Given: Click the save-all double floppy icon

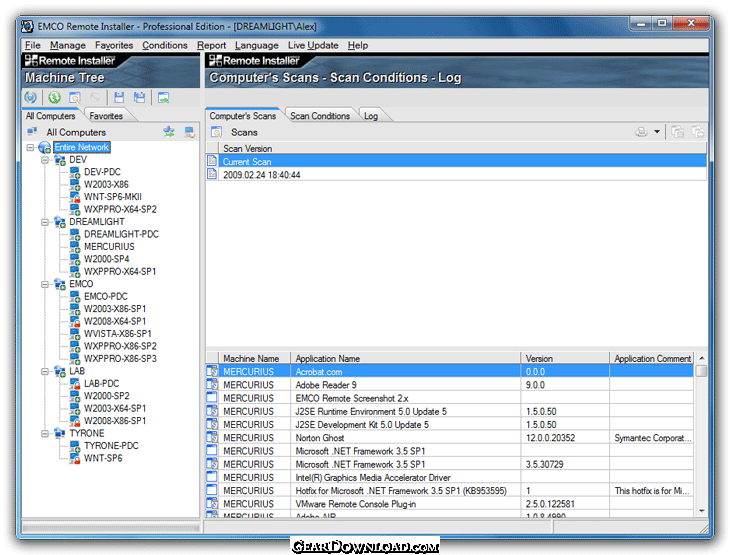Looking at the screenshot, I should 139,97.
